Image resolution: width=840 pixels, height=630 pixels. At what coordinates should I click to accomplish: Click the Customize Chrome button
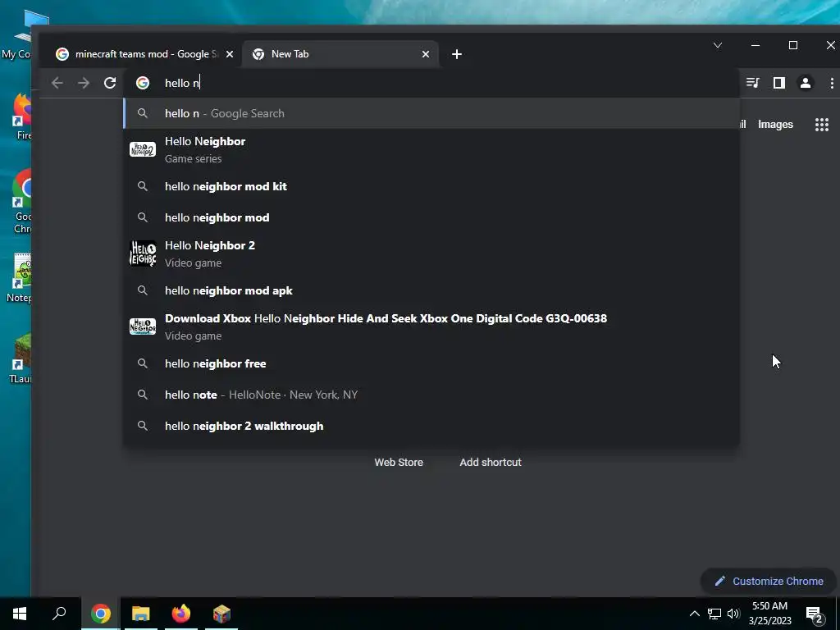click(769, 582)
